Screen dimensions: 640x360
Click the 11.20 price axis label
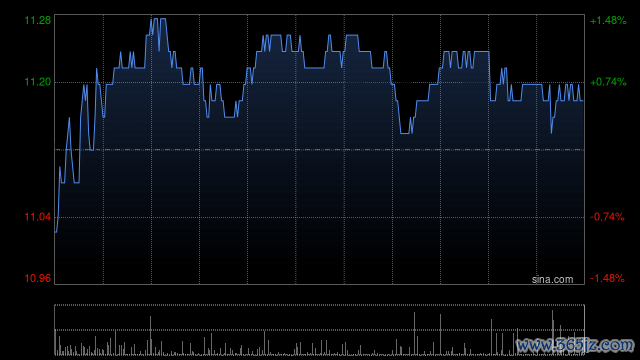point(38,82)
